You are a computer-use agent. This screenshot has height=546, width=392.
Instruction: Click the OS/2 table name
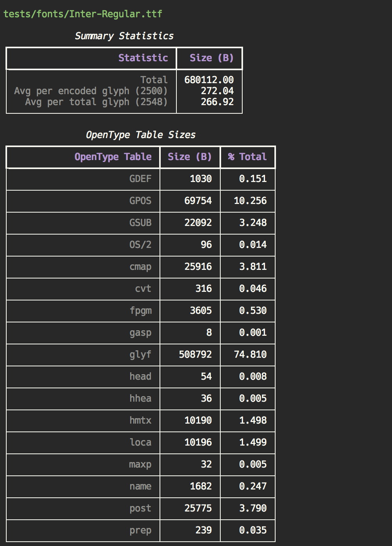click(x=140, y=245)
